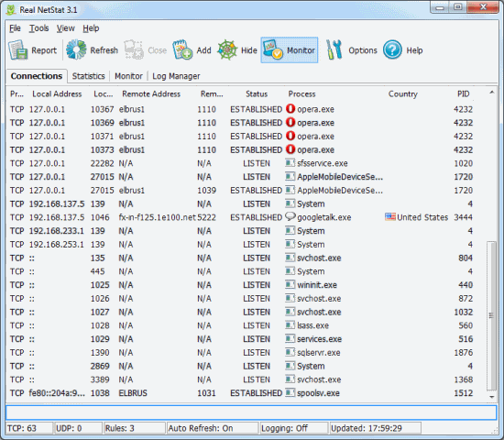Click lsass.exe process icon
Screen dimensions: 504x440
[290, 325]
